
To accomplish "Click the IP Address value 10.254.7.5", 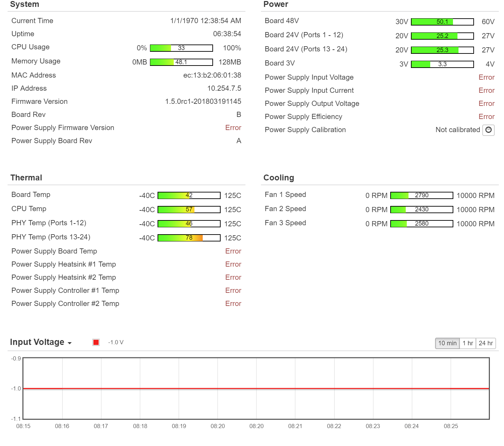I will pos(224,88).
